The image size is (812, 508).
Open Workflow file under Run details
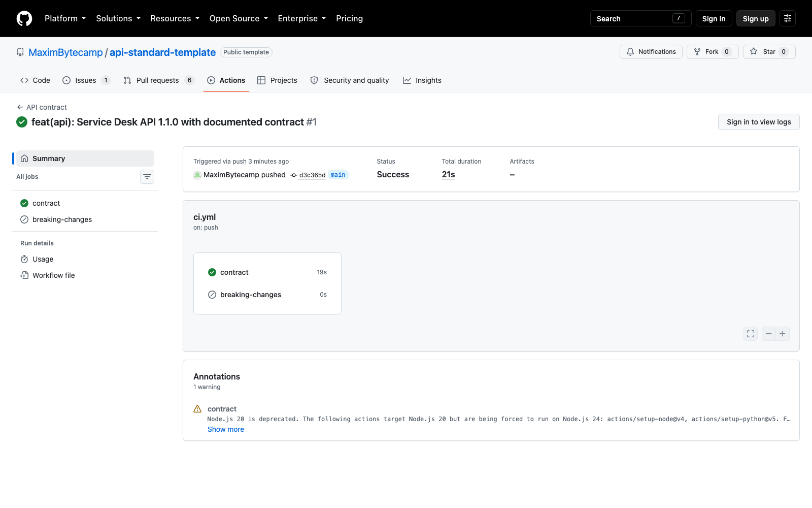(85, 275)
